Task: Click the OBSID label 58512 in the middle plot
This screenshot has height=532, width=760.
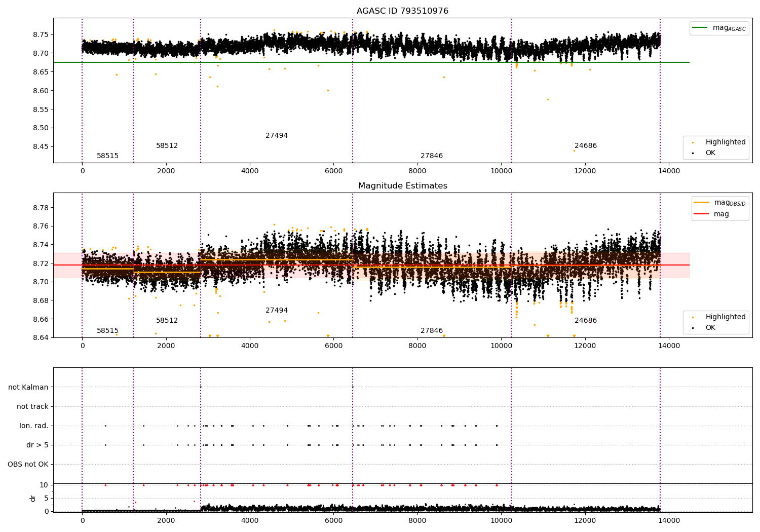Action: click(167, 321)
